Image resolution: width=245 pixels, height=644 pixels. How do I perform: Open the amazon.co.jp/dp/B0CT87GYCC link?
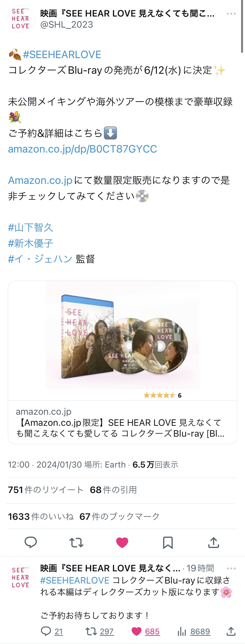(x=83, y=149)
